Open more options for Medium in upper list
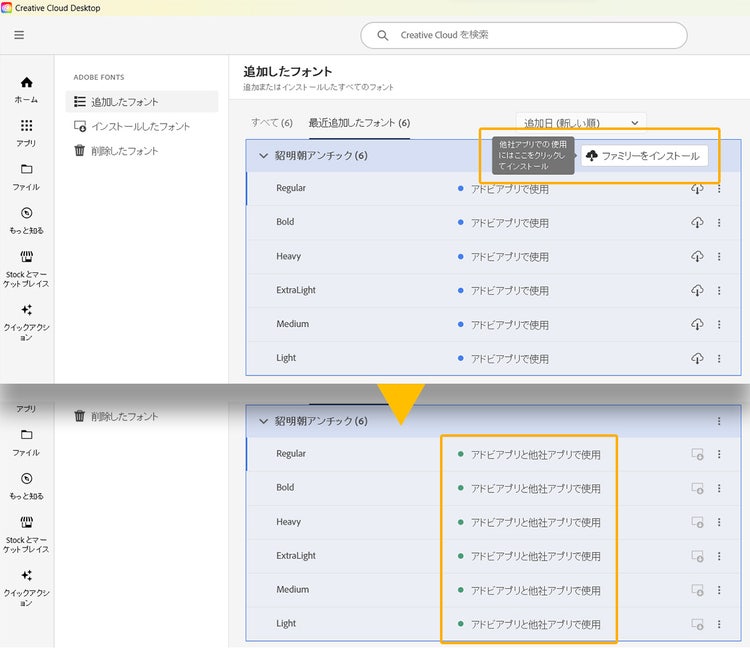 pos(719,324)
